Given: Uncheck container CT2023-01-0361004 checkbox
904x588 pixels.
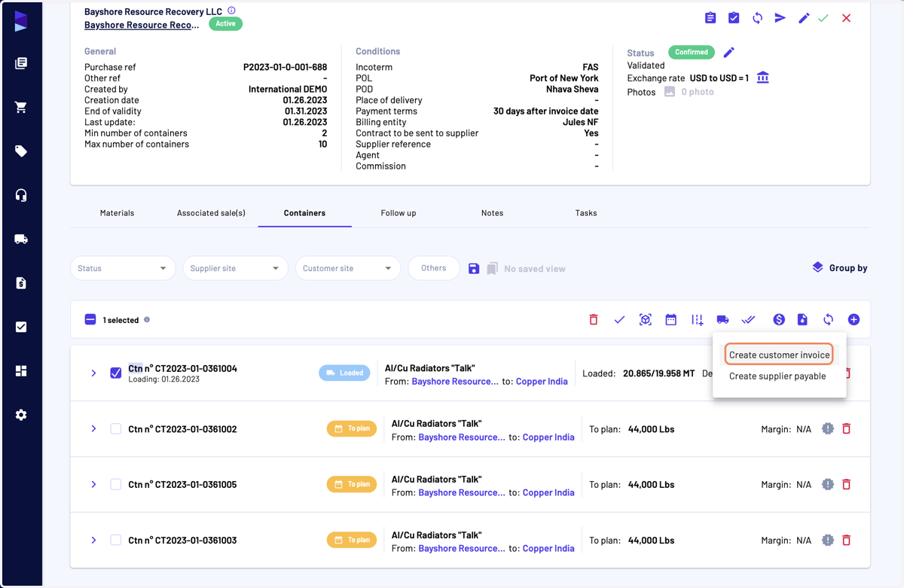Looking at the screenshot, I should pyautogui.click(x=116, y=373).
